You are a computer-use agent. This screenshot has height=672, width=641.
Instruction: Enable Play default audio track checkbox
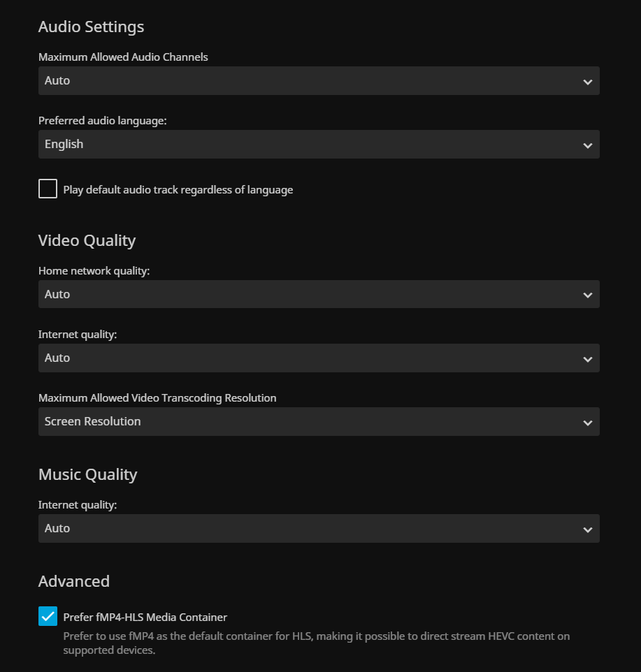[48, 189]
